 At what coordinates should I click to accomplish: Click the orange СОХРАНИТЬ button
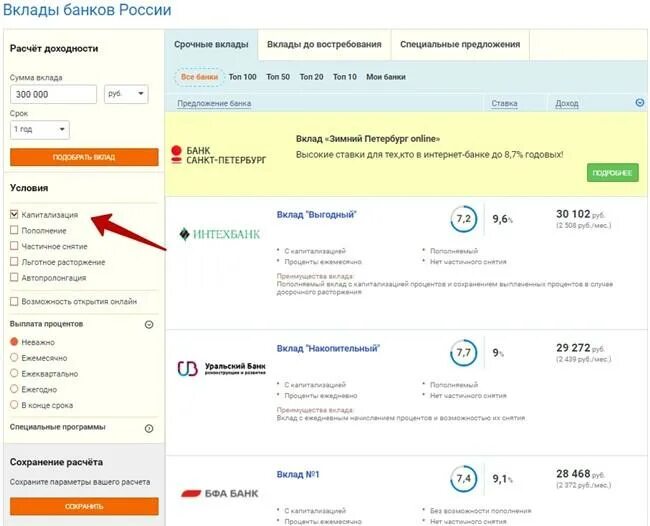pyautogui.click(x=84, y=507)
